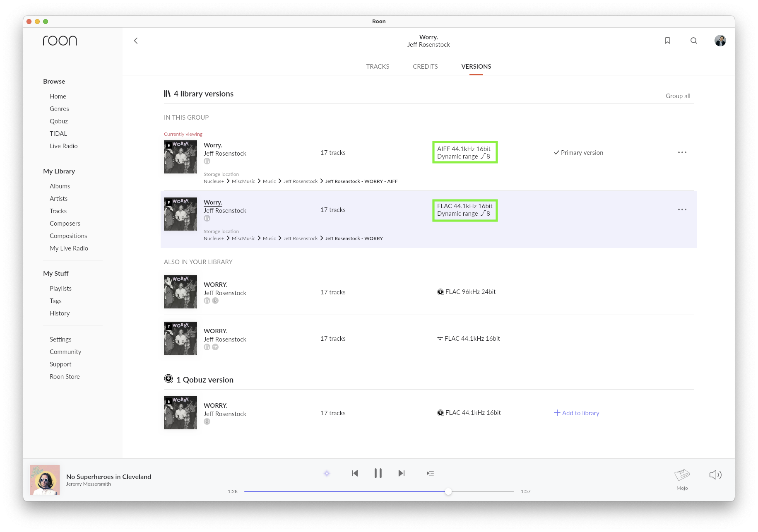758x532 pixels.
Task: Click the Roon Radio sparkle icon
Action: coord(327,473)
